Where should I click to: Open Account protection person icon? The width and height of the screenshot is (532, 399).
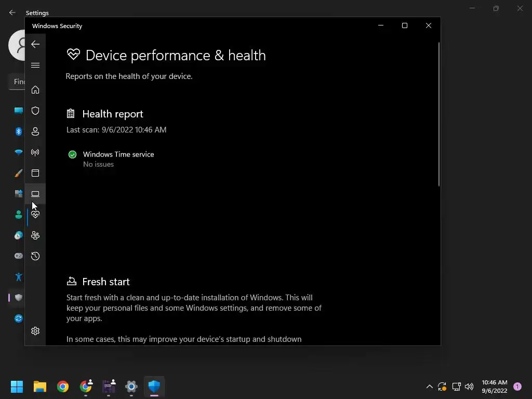click(35, 131)
